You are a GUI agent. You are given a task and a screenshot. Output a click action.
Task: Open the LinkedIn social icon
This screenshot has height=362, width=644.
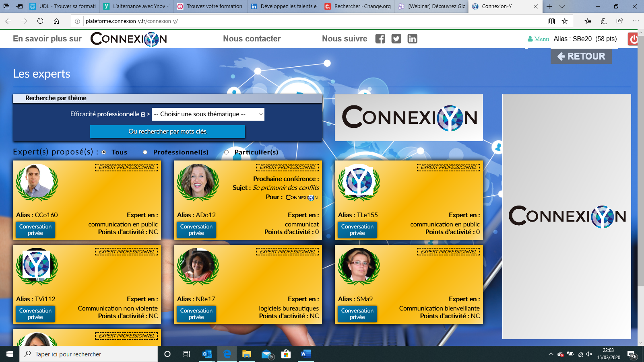click(x=412, y=39)
